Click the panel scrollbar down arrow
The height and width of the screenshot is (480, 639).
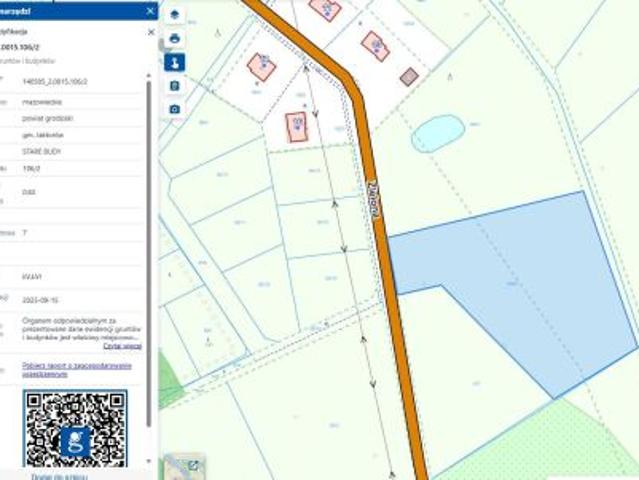(x=149, y=461)
